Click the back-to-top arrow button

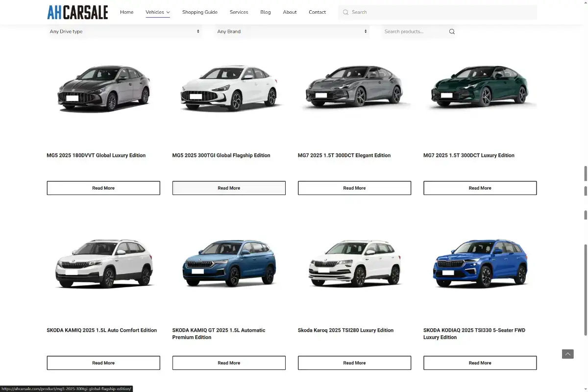pyautogui.click(x=568, y=354)
